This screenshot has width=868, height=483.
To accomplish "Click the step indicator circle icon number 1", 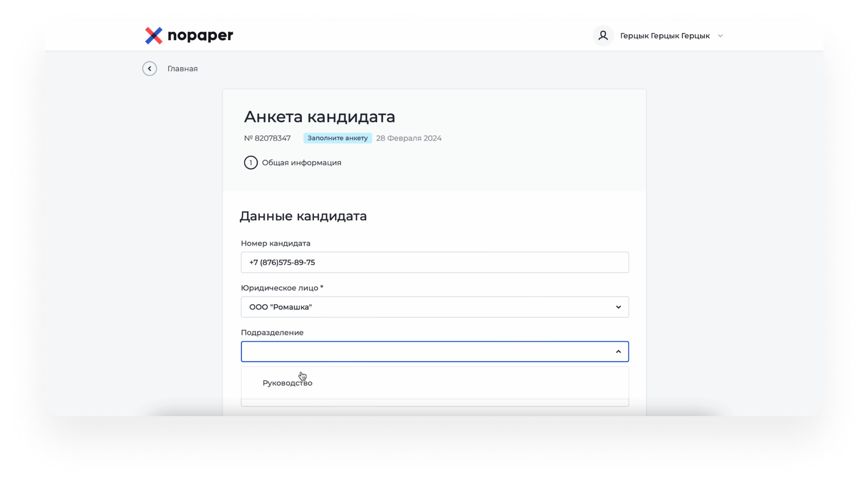I will click(251, 162).
